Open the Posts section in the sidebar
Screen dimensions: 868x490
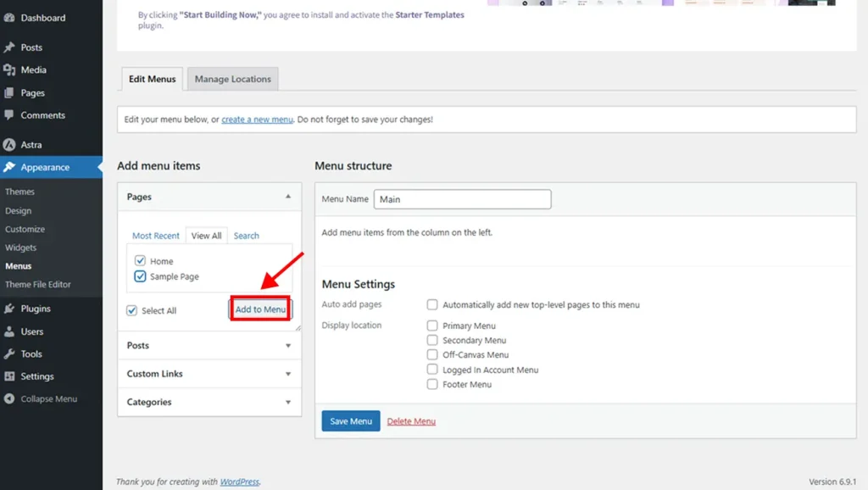(x=30, y=47)
